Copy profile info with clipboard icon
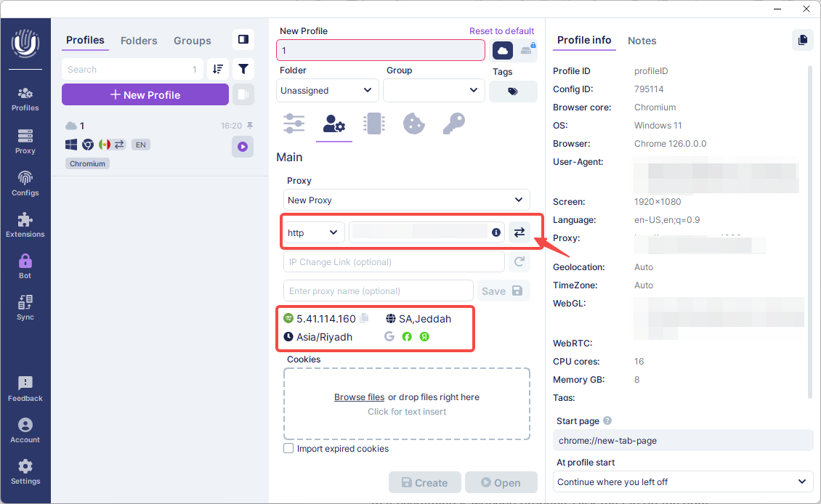 802,41
